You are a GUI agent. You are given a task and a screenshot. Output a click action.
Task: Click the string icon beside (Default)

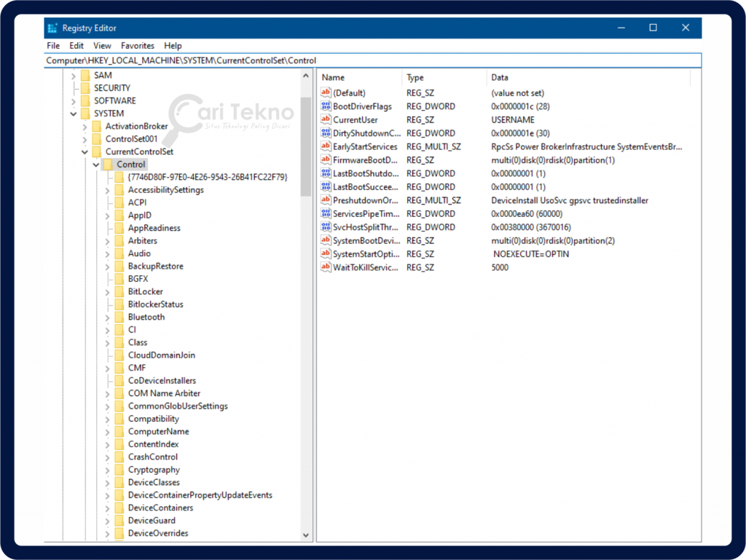(x=326, y=92)
